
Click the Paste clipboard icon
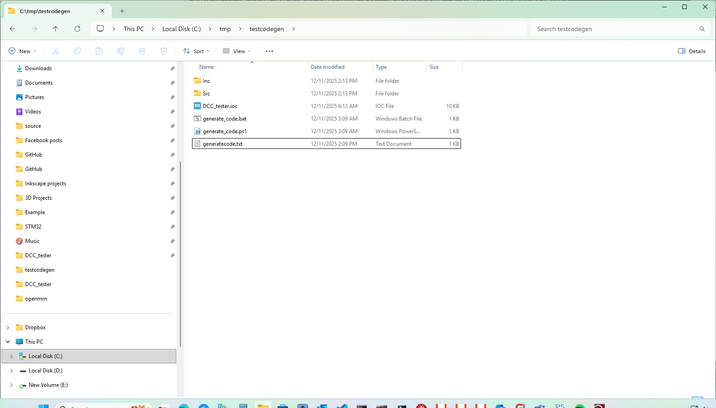(99, 51)
